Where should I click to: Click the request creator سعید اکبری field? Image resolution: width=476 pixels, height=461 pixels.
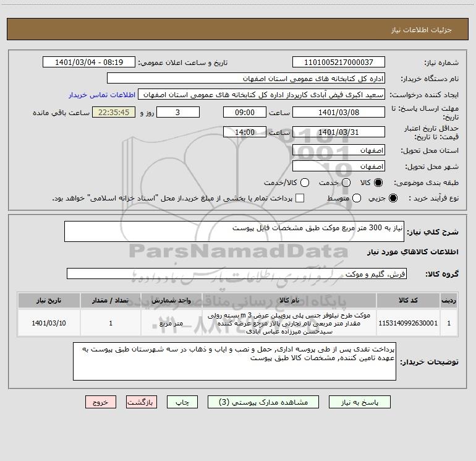tap(261, 94)
